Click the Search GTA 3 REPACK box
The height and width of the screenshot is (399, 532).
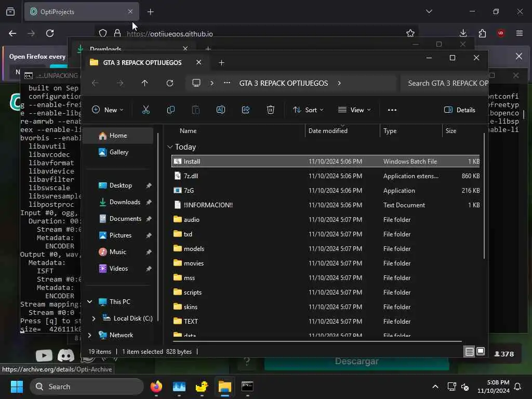(x=445, y=83)
